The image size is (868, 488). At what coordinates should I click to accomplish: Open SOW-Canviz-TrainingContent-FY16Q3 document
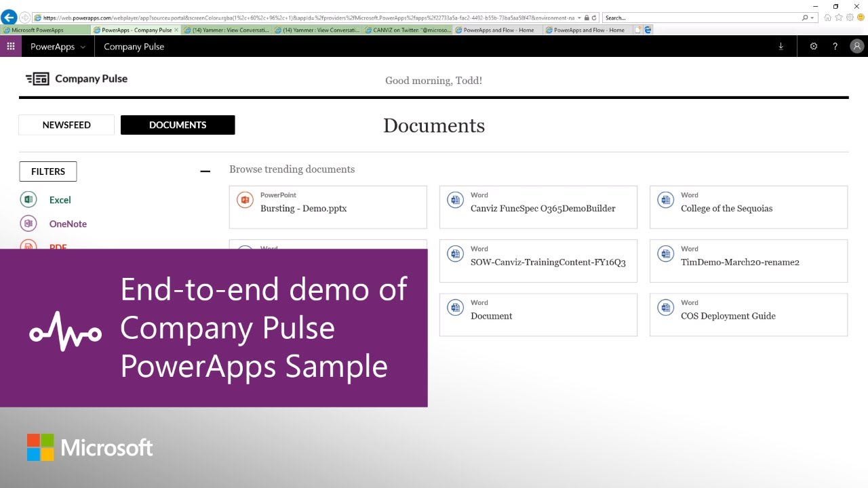pos(538,261)
